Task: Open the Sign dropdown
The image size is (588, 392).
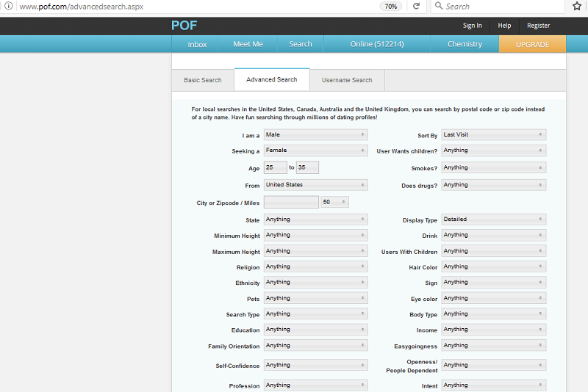Action: click(494, 283)
